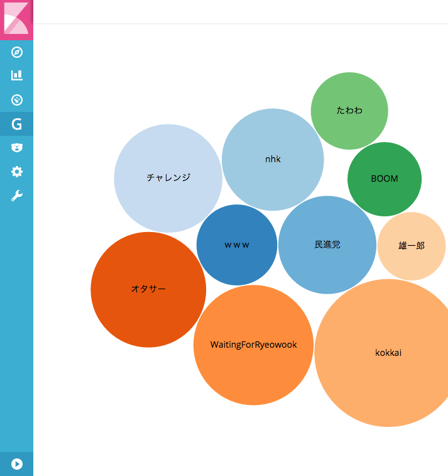Viewport: 448px width, 476px height.
Task: Open the Kibana logo home
Action: [x=16, y=19]
